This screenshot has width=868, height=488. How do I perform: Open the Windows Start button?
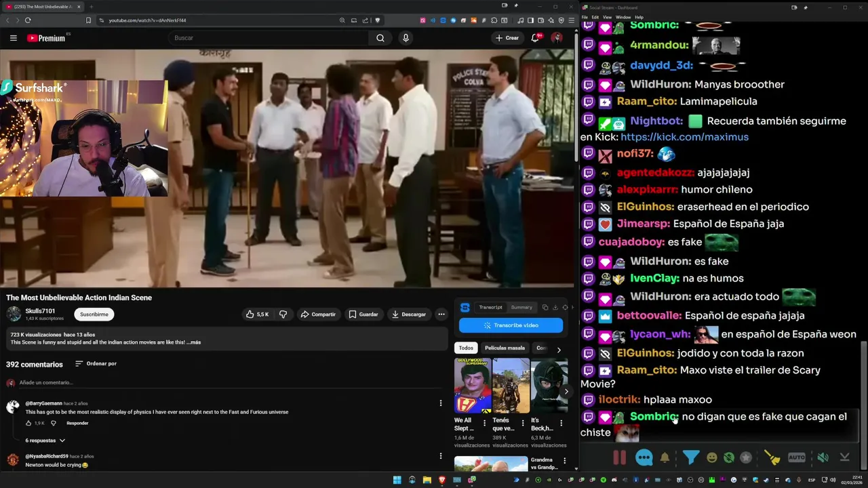click(397, 480)
